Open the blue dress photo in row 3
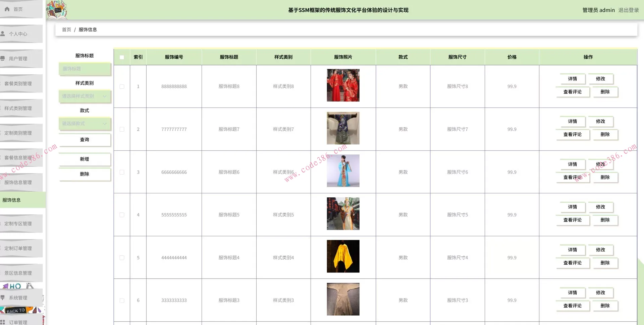The width and height of the screenshot is (644, 325). click(x=343, y=171)
